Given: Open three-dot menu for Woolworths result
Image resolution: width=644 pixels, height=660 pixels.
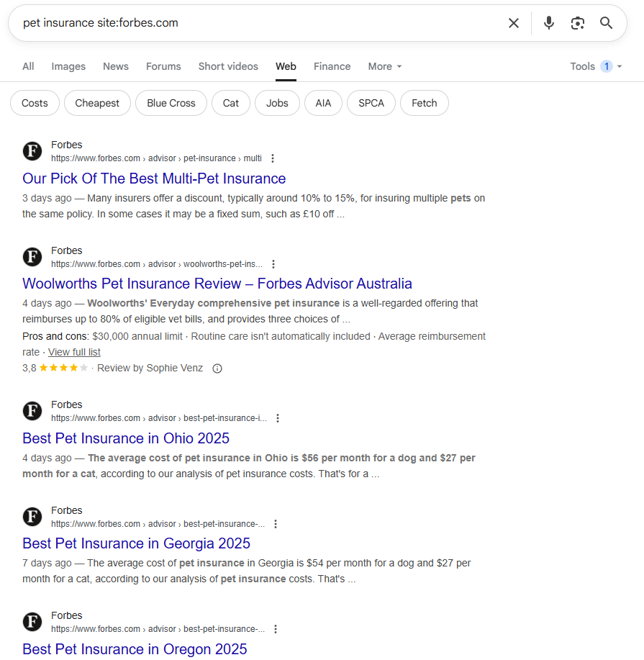Looking at the screenshot, I should (x=273, y=264).
